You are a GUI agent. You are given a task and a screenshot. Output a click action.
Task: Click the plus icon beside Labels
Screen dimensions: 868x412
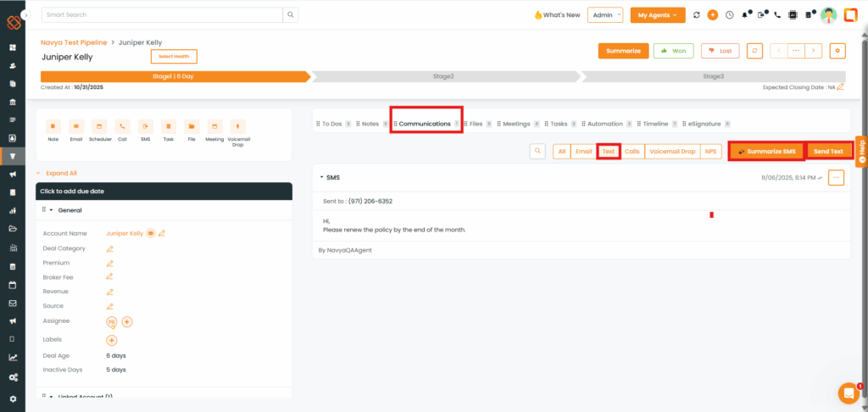(x=111, y=340)
